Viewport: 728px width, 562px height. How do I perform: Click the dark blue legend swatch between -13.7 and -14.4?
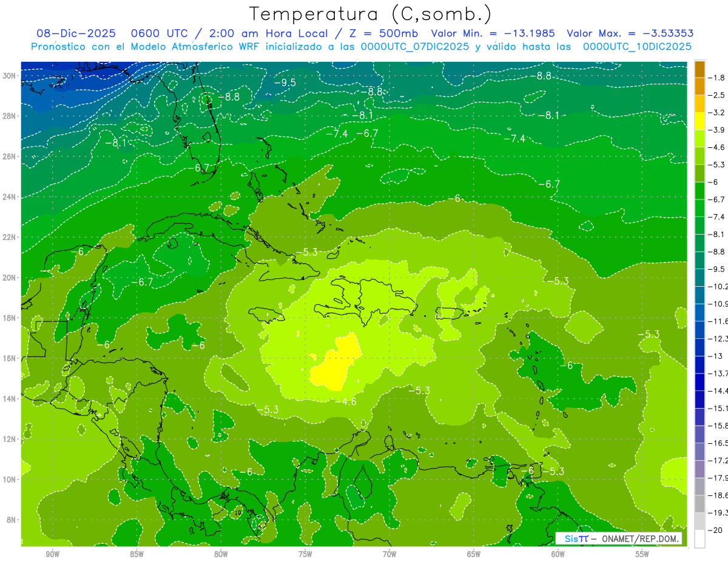click(x=699, y=382)
